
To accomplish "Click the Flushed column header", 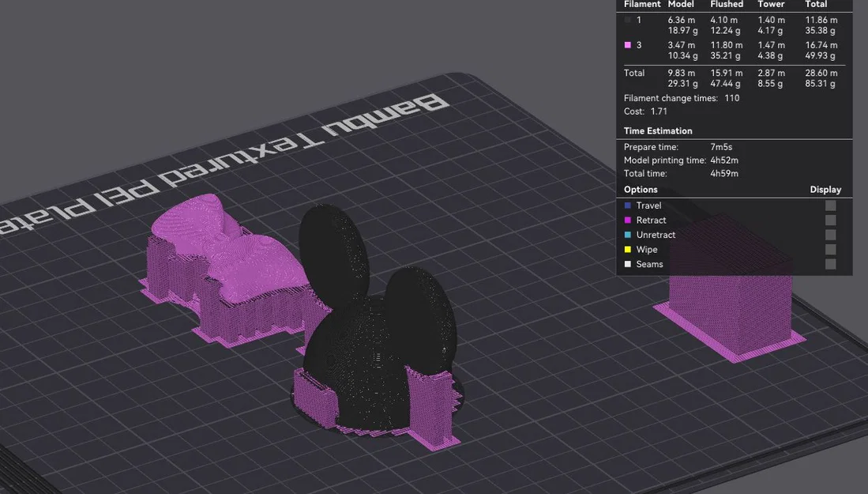I will click(727, 5).
